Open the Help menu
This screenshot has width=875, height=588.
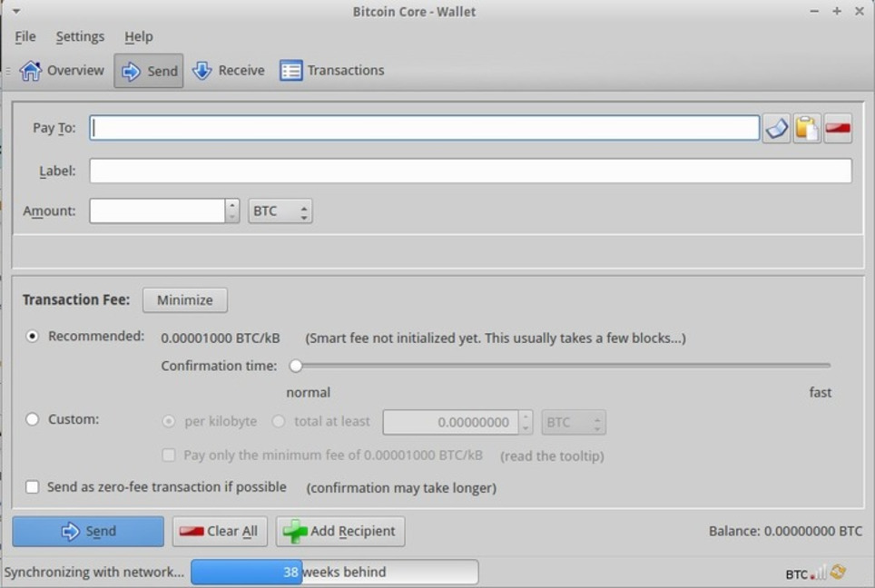pyautogui.click(x=138, y=37)
